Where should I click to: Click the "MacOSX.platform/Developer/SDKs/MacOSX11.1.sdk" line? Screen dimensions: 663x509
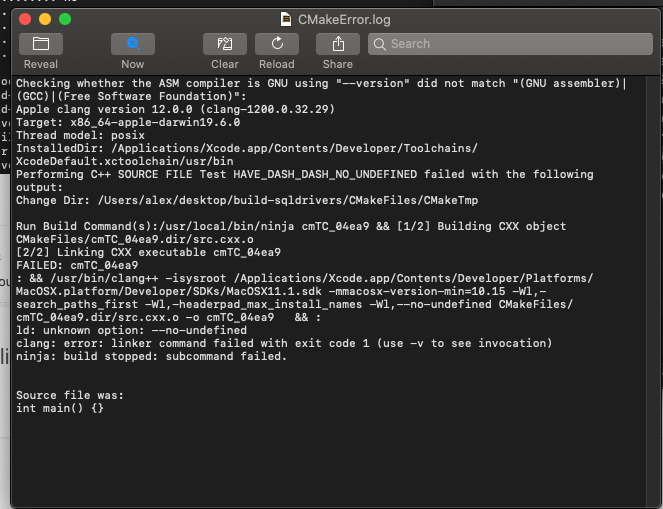pos(281,291)
